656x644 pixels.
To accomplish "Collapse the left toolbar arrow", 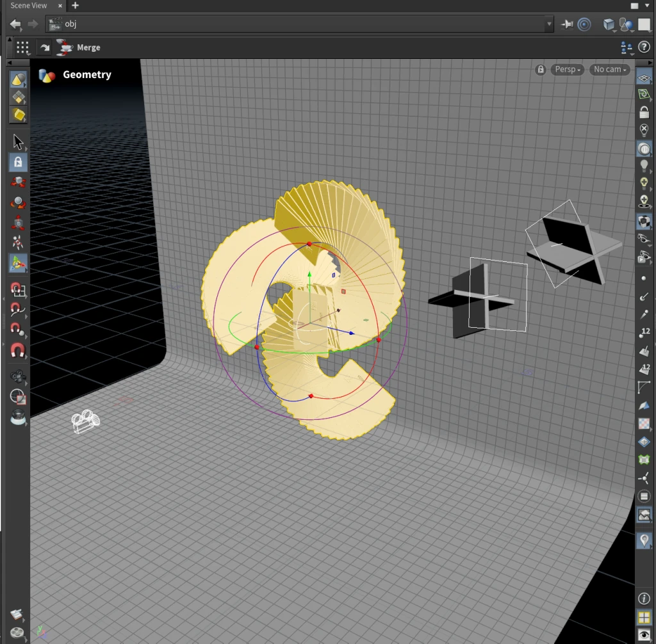I will coord(9,63).
